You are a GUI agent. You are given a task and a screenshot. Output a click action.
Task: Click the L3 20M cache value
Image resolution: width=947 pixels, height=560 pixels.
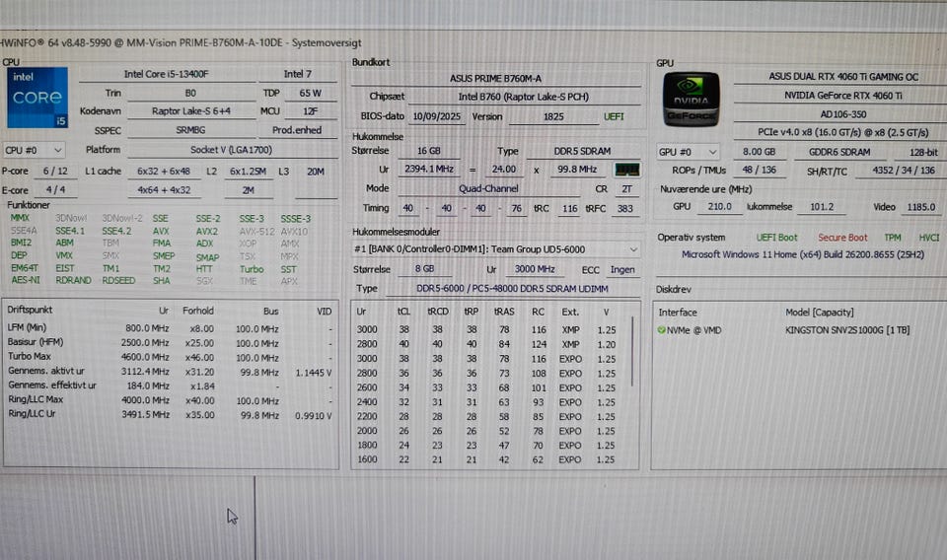316,172
